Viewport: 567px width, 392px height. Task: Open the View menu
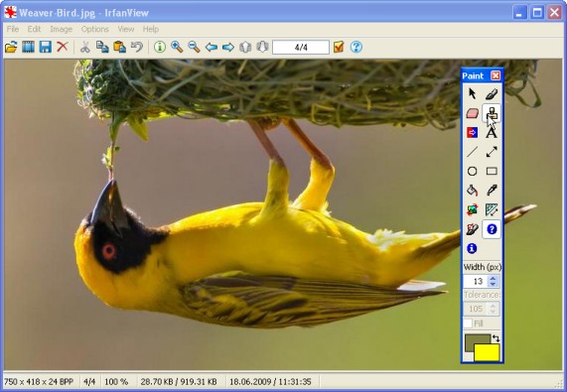pos(126,29)
